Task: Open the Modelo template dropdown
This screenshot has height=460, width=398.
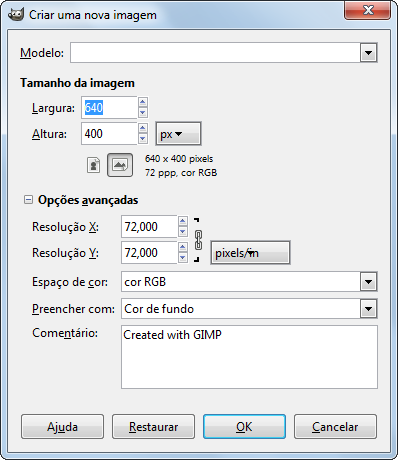Action: point(368,53)
